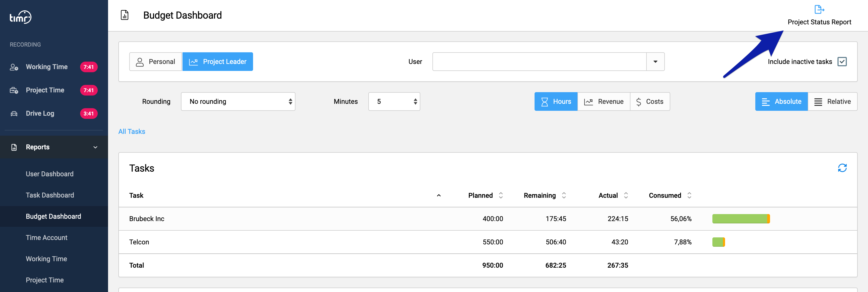The width and height of the screenshot is (868, 292).
Task: Click the Brubeck Inc 56,06% value
Action: (681, 219)
